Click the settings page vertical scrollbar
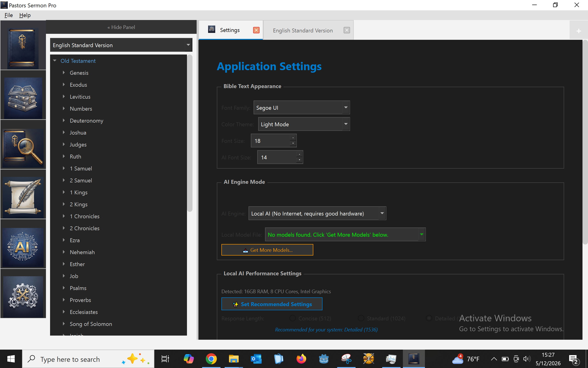 coord(585,142)
